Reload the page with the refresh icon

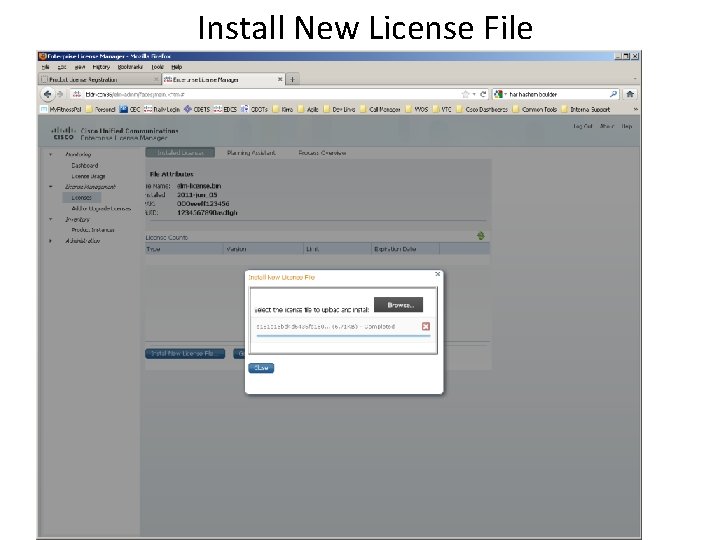click(x=483, y=94)
